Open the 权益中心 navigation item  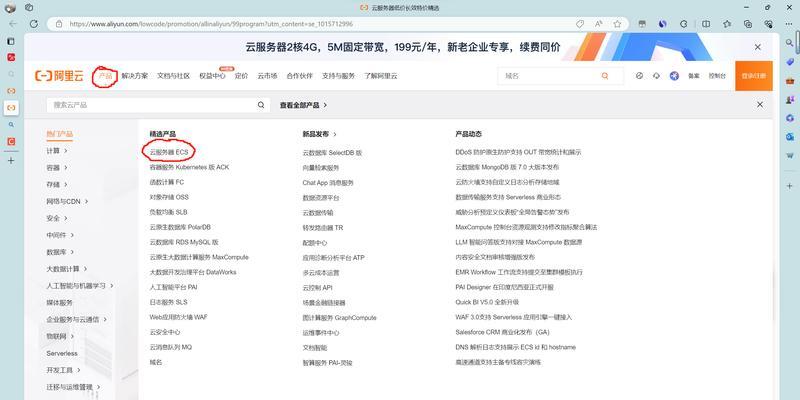click(212, 76)
